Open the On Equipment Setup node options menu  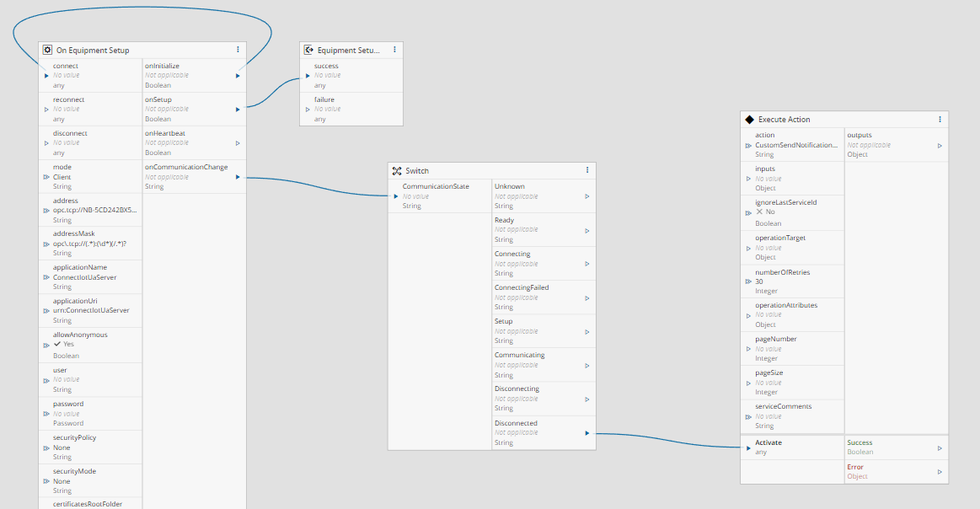(x=238, y=50)
